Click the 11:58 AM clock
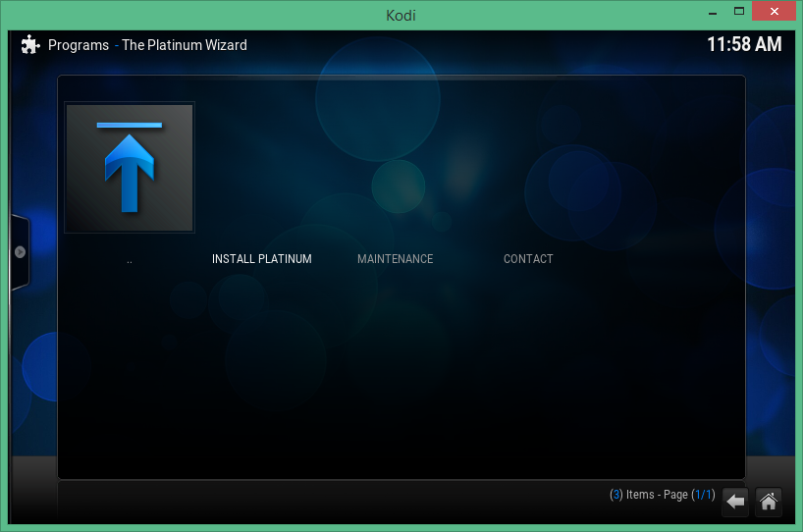This screenshot has width=803, height=532. pyautogui.click(x=744, y=44)
